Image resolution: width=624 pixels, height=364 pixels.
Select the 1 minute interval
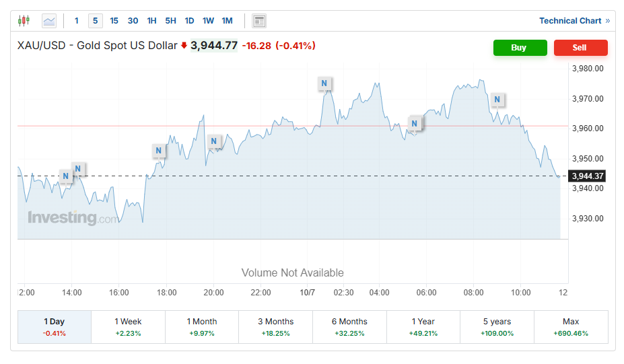pos(77,21)
